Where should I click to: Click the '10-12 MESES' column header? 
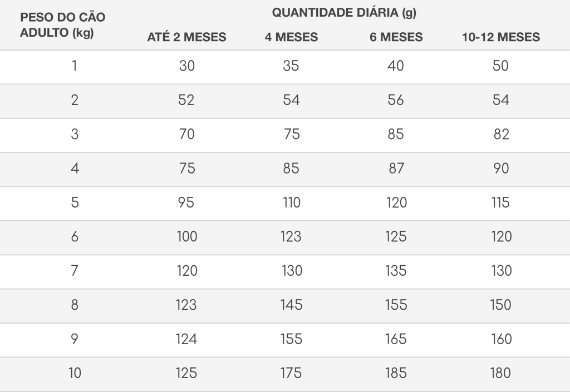pyautogui.click(x=501, y=37)
